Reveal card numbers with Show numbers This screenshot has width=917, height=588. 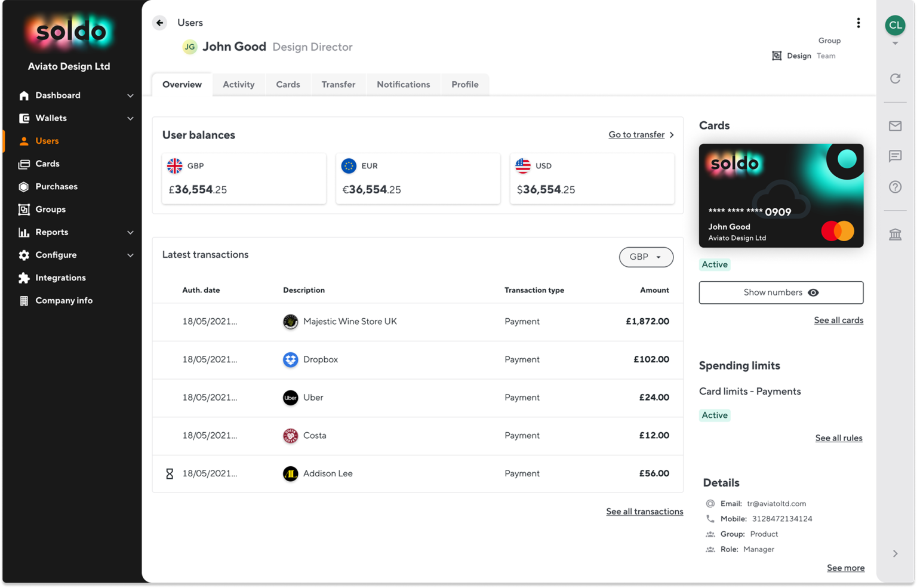click(781, 293)
